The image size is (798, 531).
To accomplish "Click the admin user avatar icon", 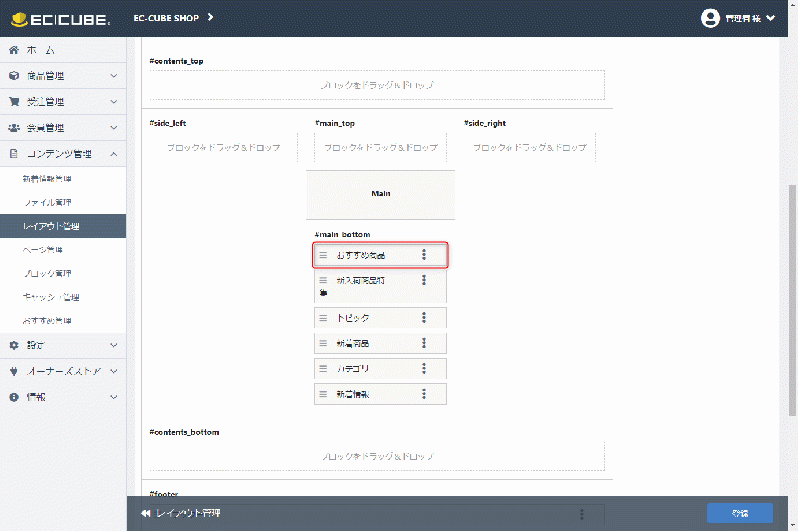I will [x=711, y=18].
